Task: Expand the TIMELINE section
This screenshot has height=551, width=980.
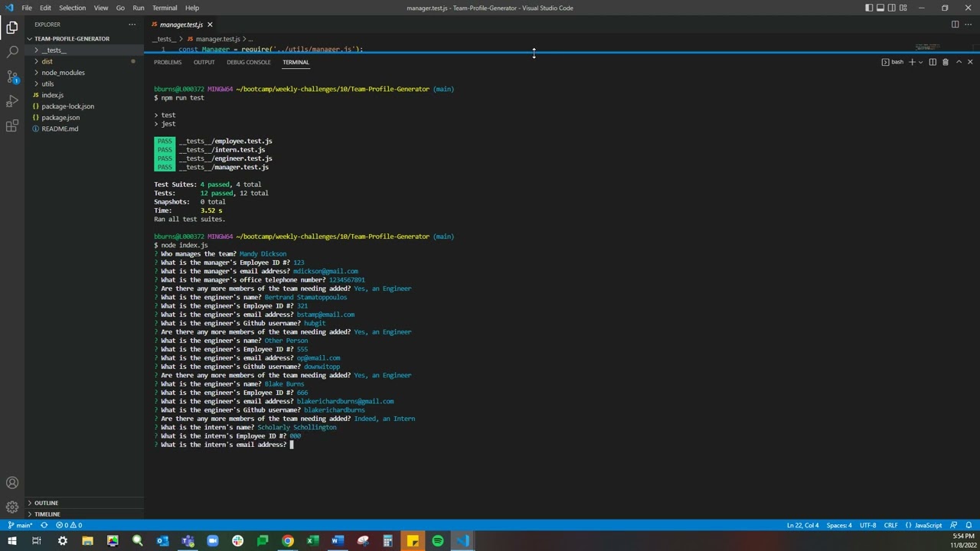Action: tap(84, 514)
